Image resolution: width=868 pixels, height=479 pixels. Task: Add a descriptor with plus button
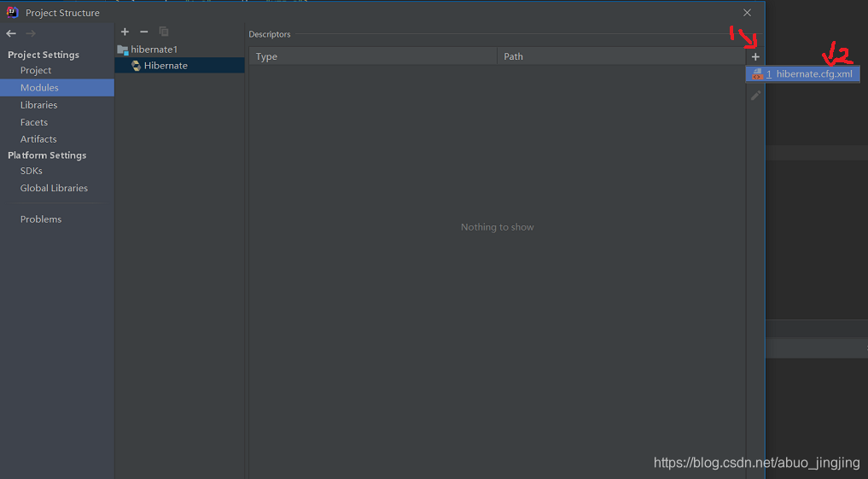point(755,56)
